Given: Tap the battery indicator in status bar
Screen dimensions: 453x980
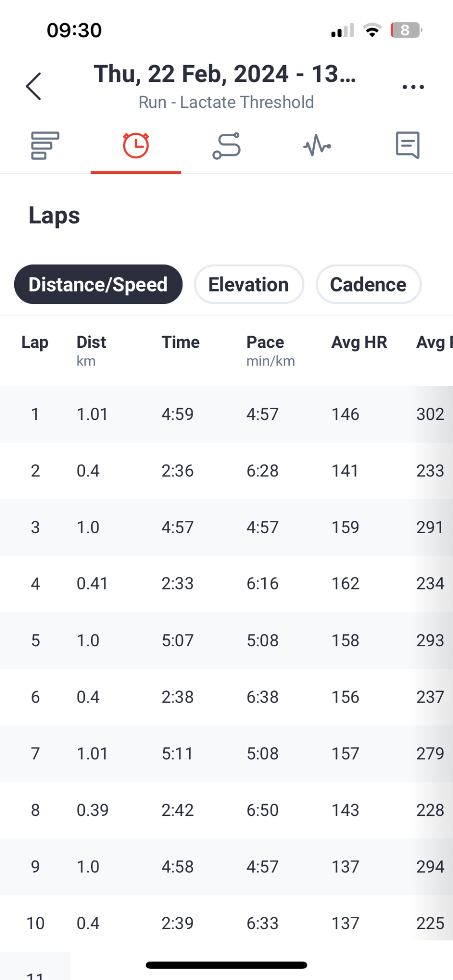Looking at the screenshot, I should tap(406, 30).
